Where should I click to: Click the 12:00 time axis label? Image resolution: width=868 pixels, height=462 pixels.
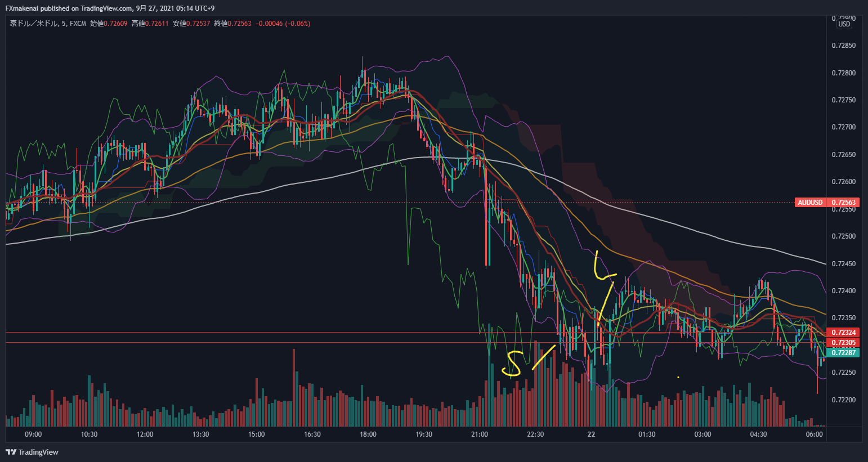pyautogui.click(x=145, y=434)
